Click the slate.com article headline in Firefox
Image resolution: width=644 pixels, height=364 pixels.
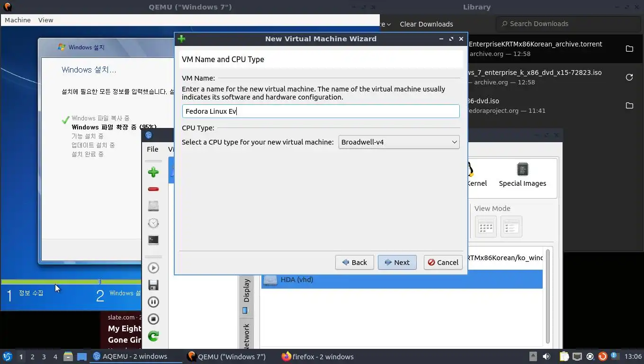(x=125, y=334)
